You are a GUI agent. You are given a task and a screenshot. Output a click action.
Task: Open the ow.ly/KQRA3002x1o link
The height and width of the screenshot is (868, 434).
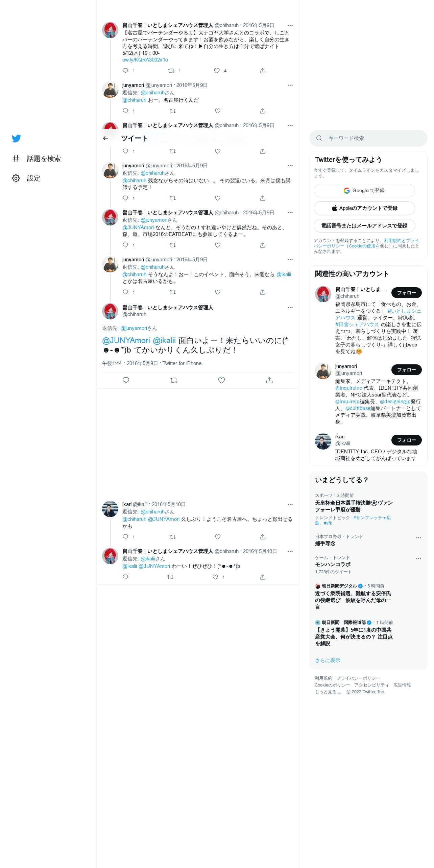145,60
